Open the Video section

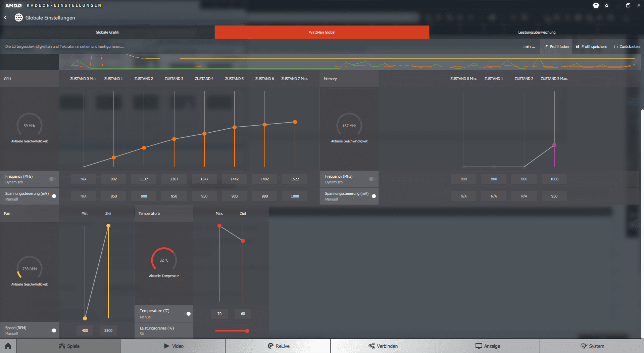click(x=174, y=346)
